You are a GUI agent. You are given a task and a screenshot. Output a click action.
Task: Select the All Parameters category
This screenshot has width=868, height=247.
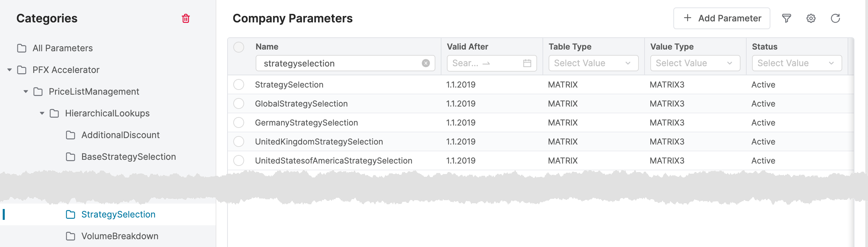point(62,48)
